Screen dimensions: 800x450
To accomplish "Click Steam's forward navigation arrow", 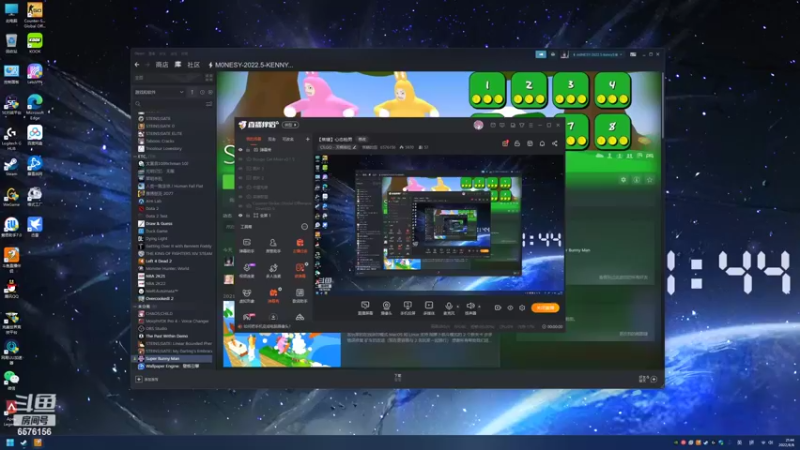I will [x=147, y=65].
